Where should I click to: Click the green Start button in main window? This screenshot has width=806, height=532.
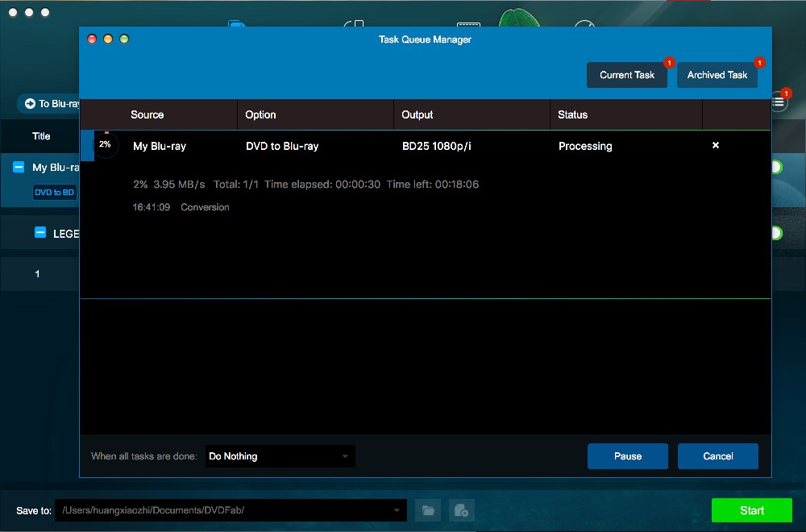(x=751, y=510)
